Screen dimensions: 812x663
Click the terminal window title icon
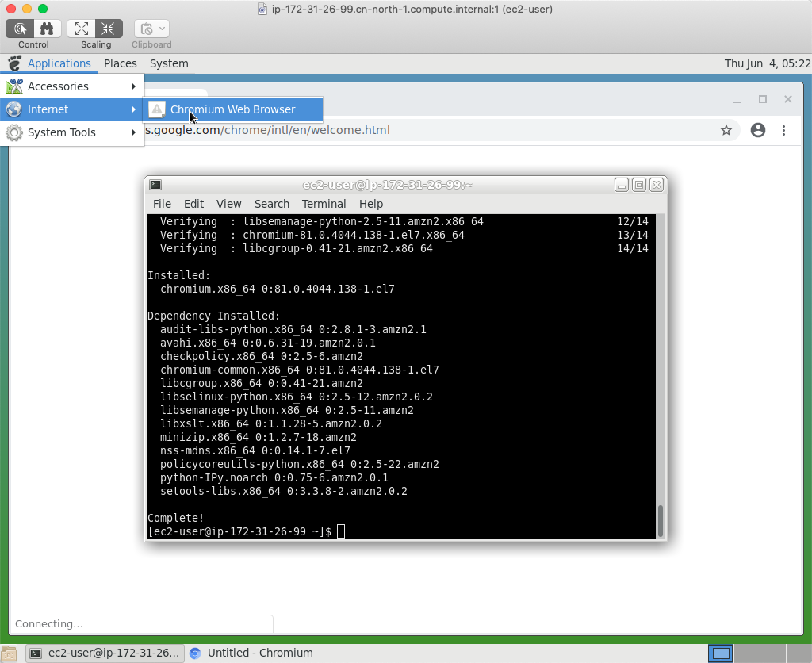(155, 185)
